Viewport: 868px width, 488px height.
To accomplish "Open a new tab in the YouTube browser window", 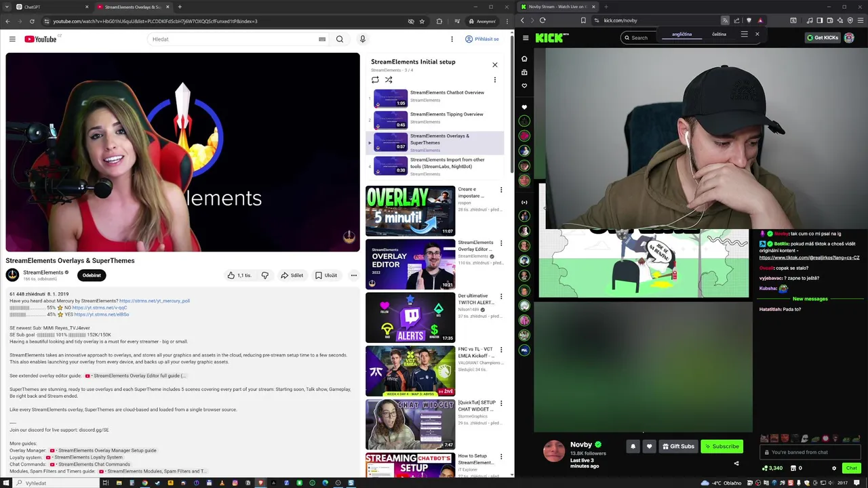I will 180,7.
